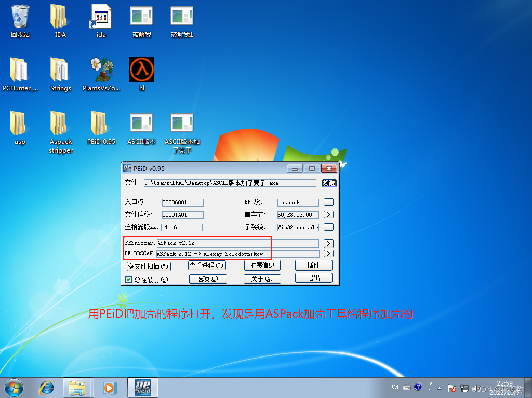Open Windows Explorer from the taskbar
532x398 pixels.
77,388
